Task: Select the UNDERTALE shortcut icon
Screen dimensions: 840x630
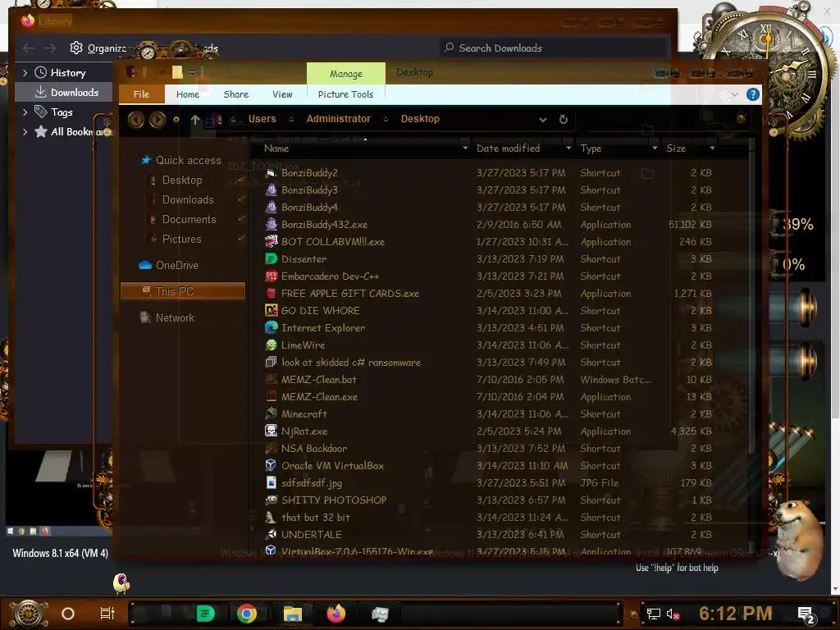Action: [271, 535]
